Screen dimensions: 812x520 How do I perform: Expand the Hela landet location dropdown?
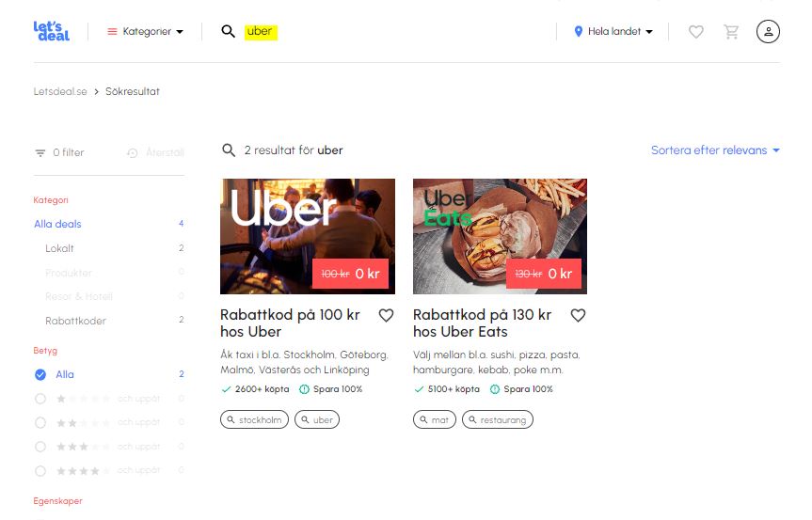pyautogui.click(x=613, y=32)
